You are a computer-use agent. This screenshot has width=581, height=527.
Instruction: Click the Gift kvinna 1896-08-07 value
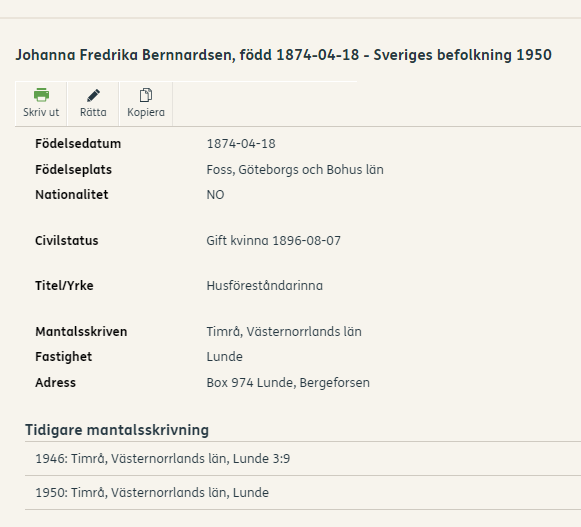[x=273, y=241]
